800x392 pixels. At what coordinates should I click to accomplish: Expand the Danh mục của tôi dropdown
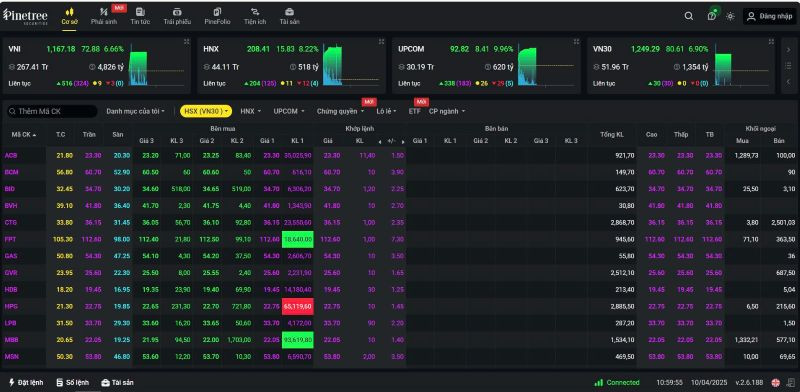[136, 111]
